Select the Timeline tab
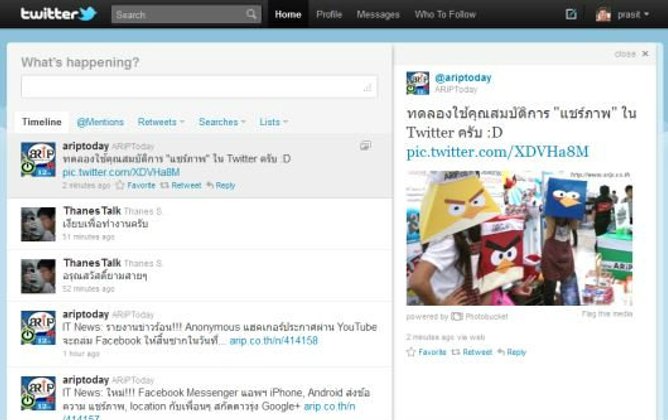Screen dimensions: 668x420 42,122
